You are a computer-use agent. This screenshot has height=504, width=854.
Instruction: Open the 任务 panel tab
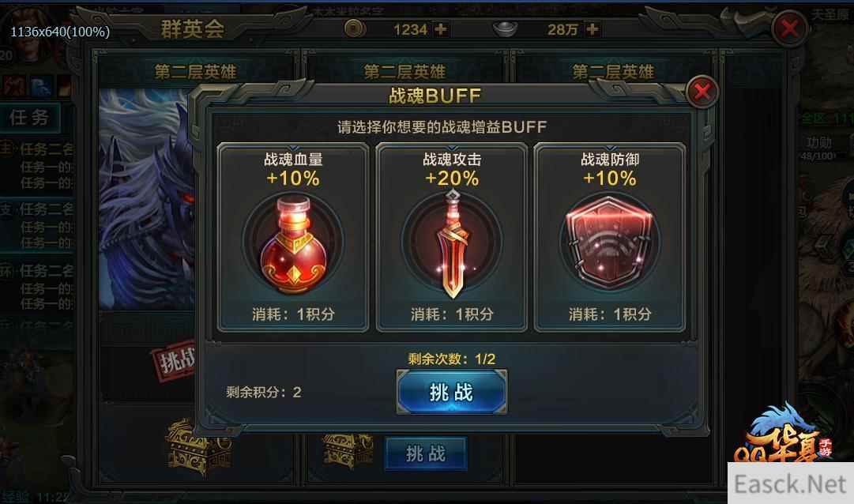pyautogui.click(x=29, y=118)
